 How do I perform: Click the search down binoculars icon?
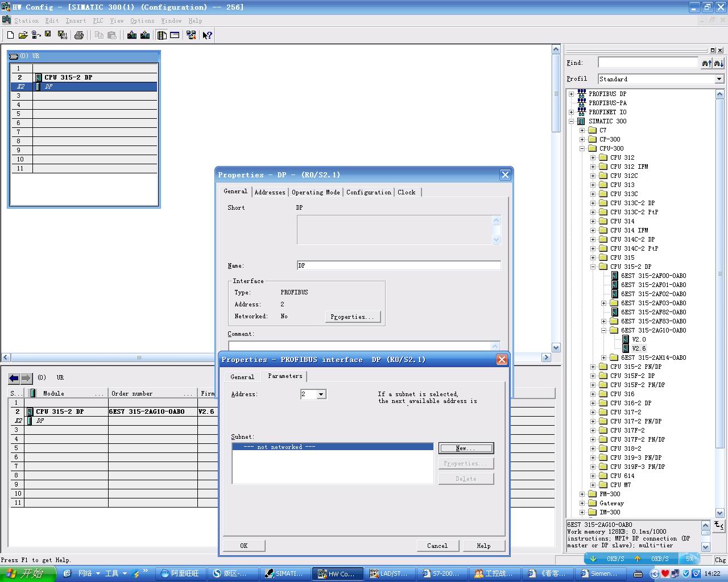[719, 63]
